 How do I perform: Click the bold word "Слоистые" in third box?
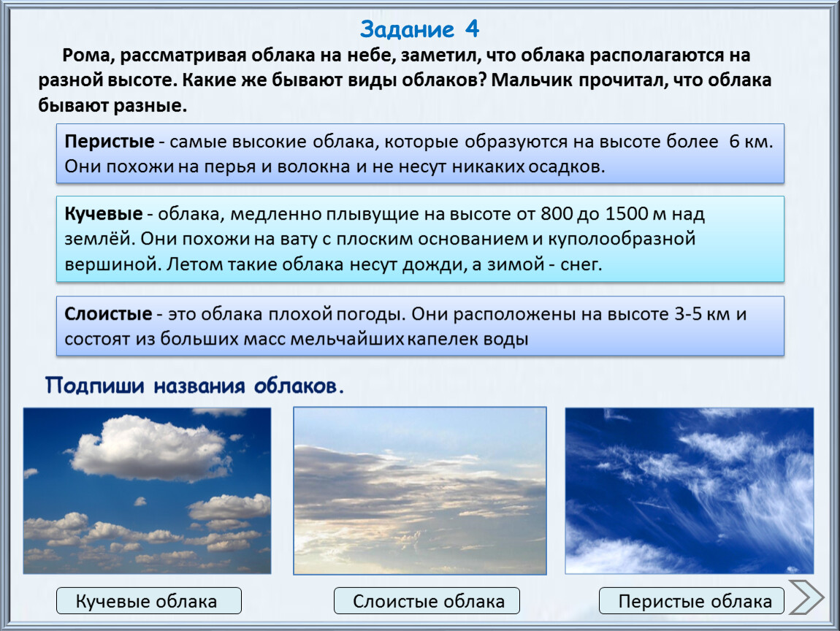pos(109,315)
